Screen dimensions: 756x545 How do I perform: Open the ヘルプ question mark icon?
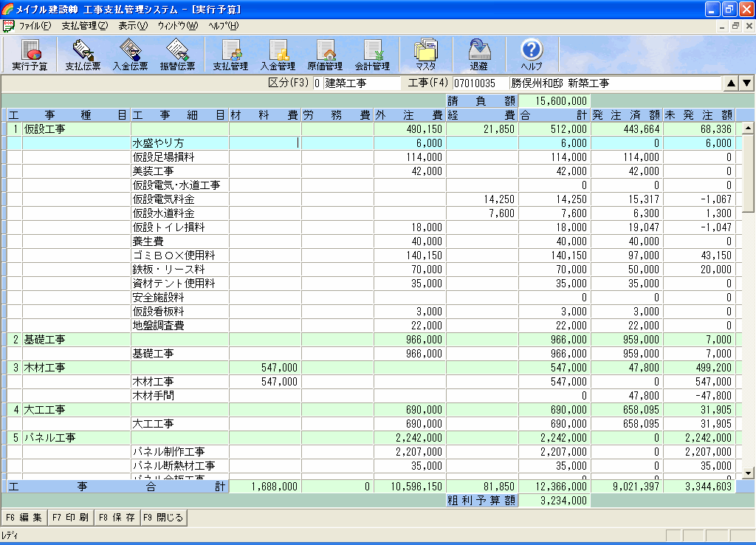(x=532, y=55)
